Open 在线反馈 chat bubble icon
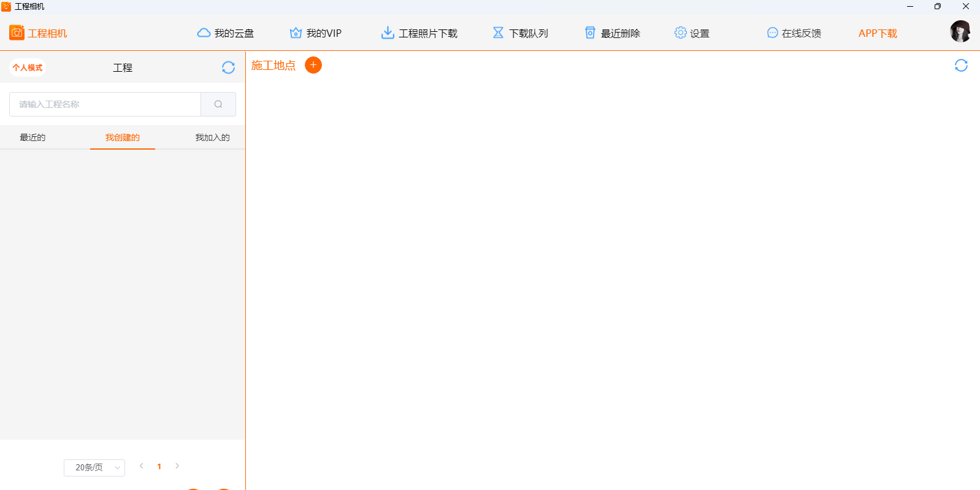The width and height of the screenshot is (980, 490). point(772,33)
